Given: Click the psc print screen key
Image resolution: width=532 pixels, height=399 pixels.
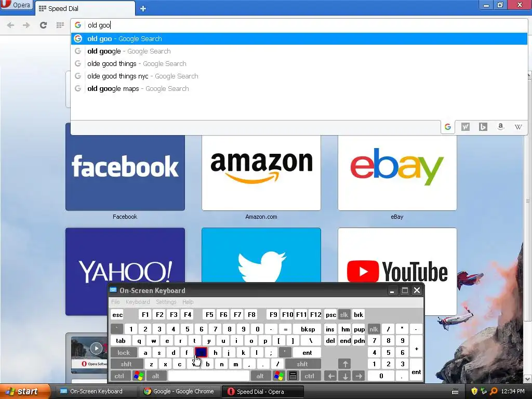Looking at the screenshot, I should 330,315.
